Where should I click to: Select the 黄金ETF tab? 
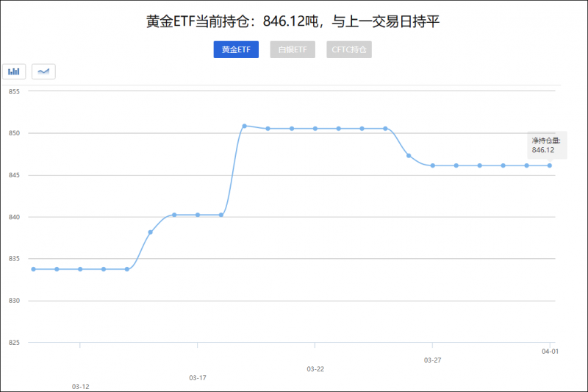coord(236,50)
